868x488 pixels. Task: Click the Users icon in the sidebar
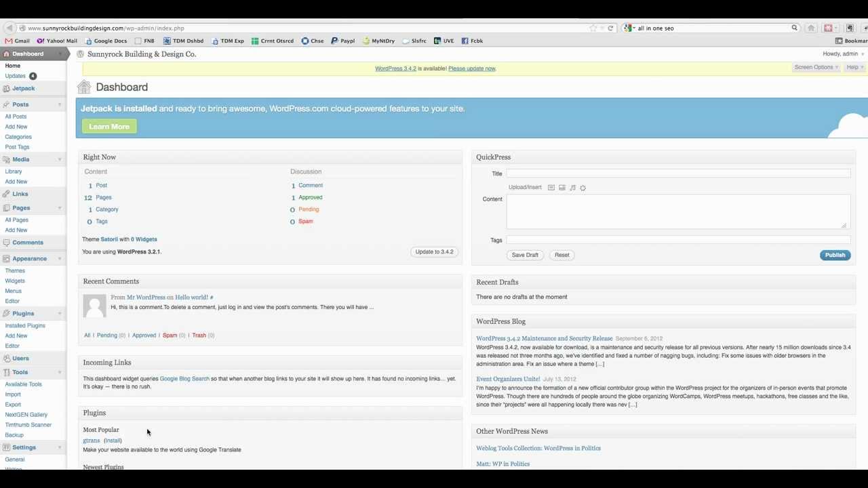[x=6, y=359]
